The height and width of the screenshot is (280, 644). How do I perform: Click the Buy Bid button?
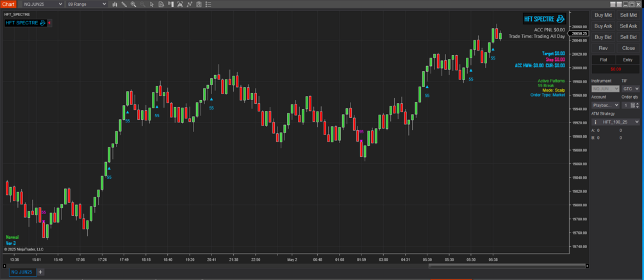(603, 37)
